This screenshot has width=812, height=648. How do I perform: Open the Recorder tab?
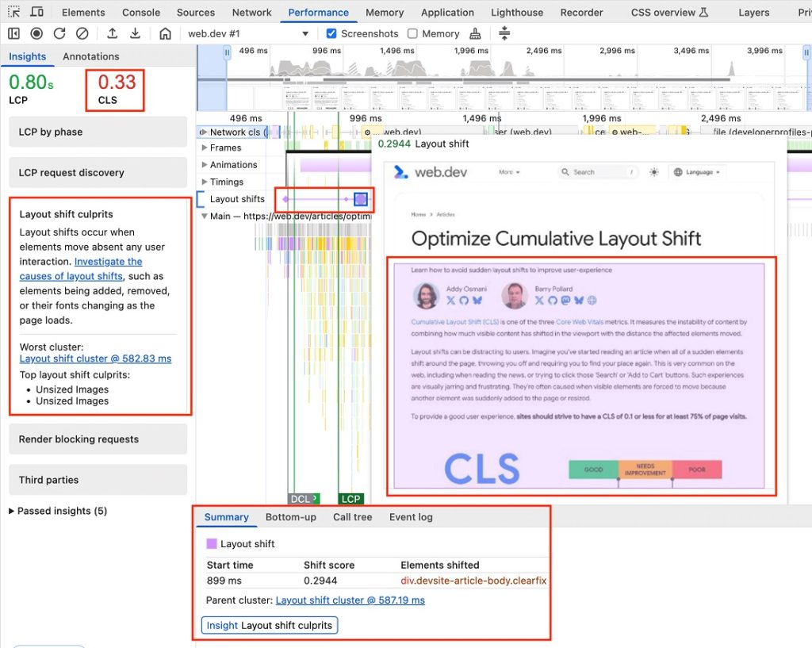pyautogui.click(x=581, y=12)
